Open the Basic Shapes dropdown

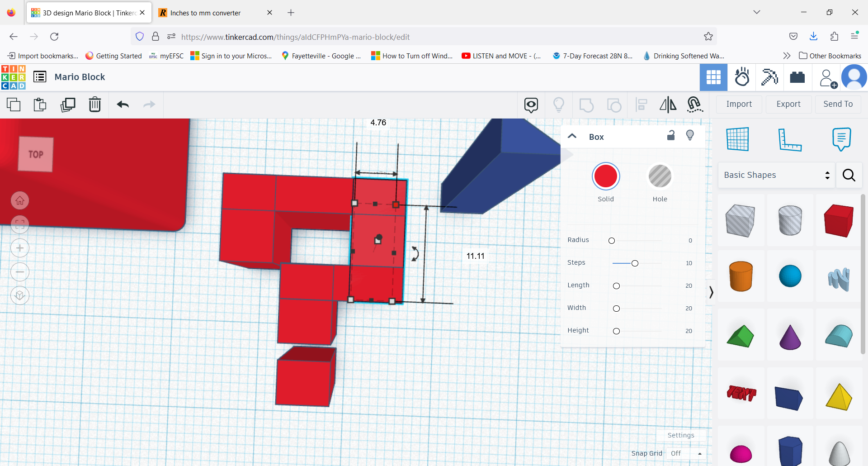[x=776, y=175]
